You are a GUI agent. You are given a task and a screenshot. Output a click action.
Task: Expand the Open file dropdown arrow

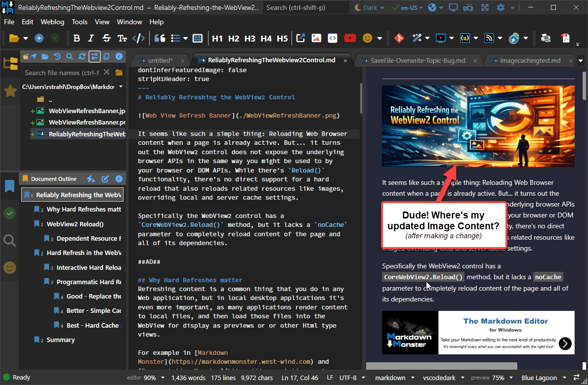click(26, 38)
